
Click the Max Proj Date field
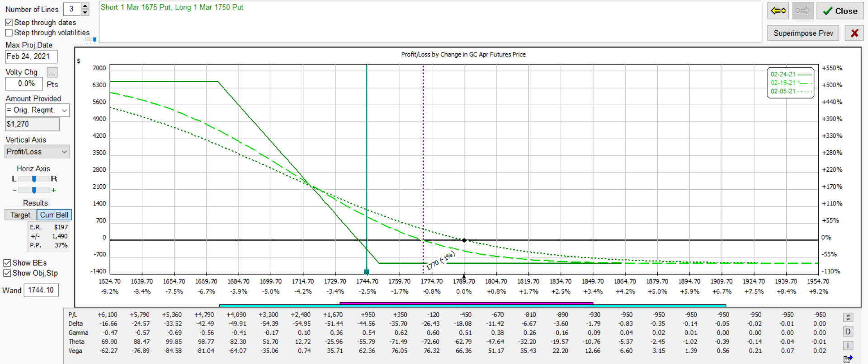point(31,56)
